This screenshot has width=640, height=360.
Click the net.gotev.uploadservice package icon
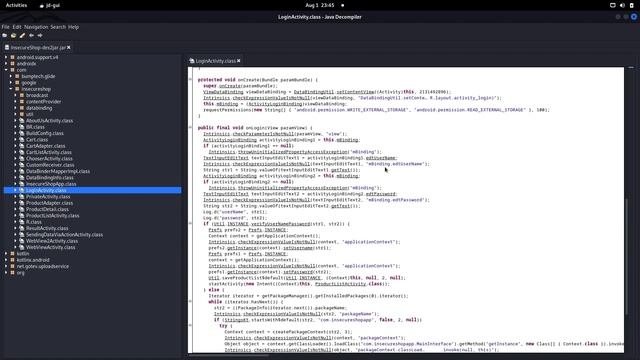13,266
